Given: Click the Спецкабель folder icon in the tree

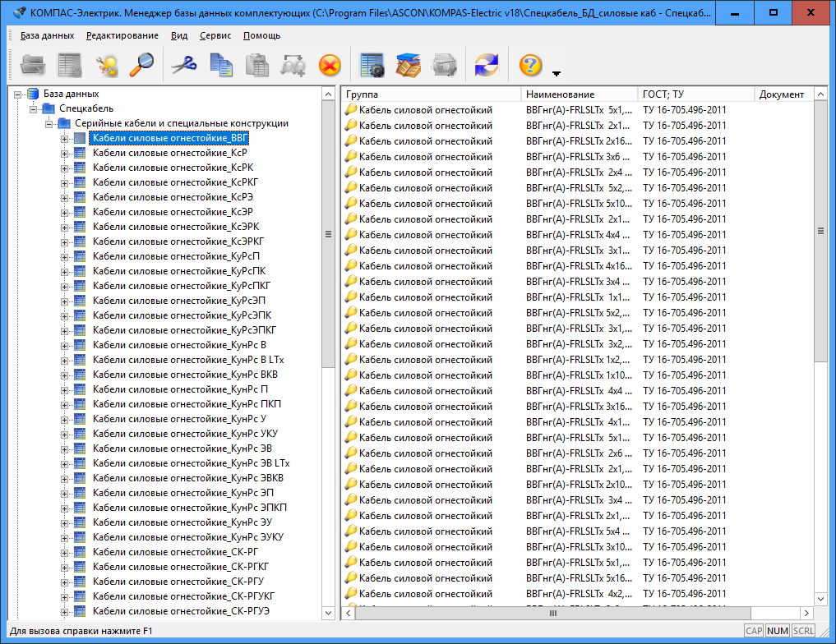Looking at the screenshot, I should [x=48, y=108].
